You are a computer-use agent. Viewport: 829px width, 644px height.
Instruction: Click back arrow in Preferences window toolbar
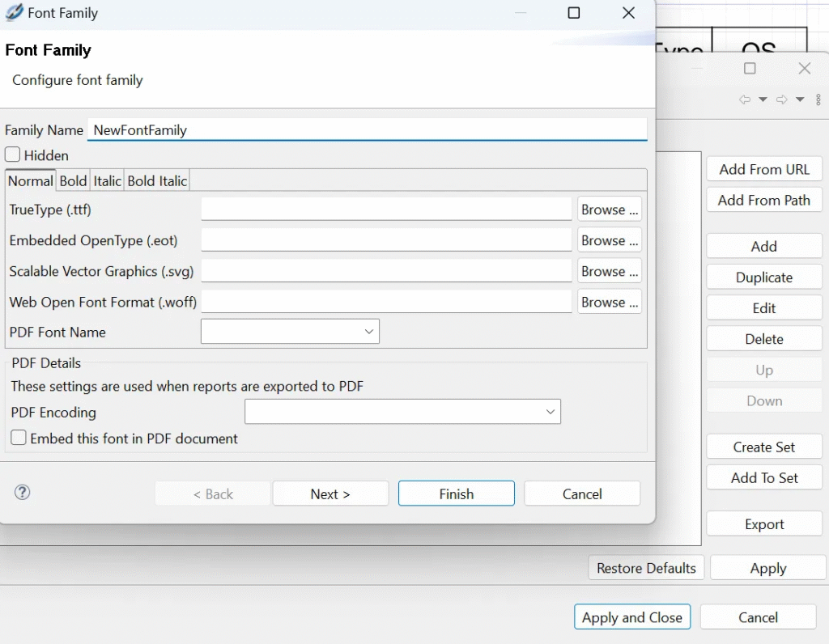pos(745,100)
